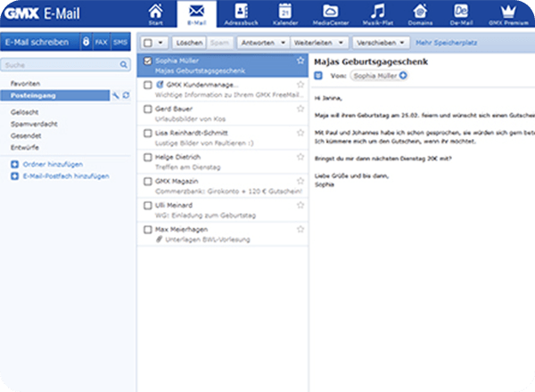
Task: Open Posteingang folder settings wrench
Action: tap(116, 95)
